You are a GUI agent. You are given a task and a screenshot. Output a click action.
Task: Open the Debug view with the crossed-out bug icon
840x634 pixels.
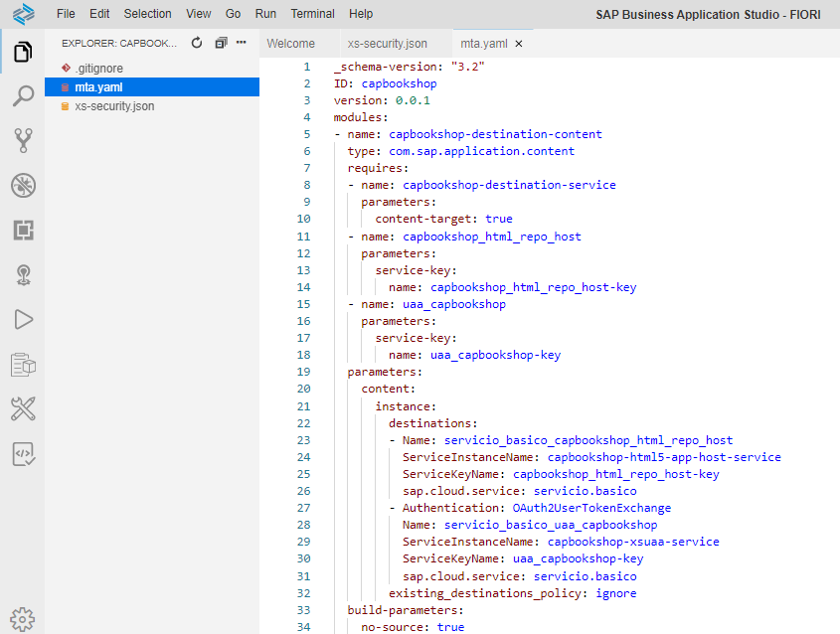[x=22, y=186]
